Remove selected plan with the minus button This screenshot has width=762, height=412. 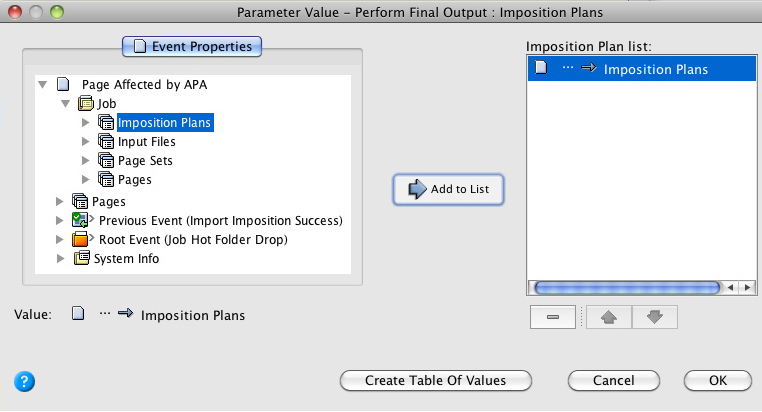click(553, 317)
